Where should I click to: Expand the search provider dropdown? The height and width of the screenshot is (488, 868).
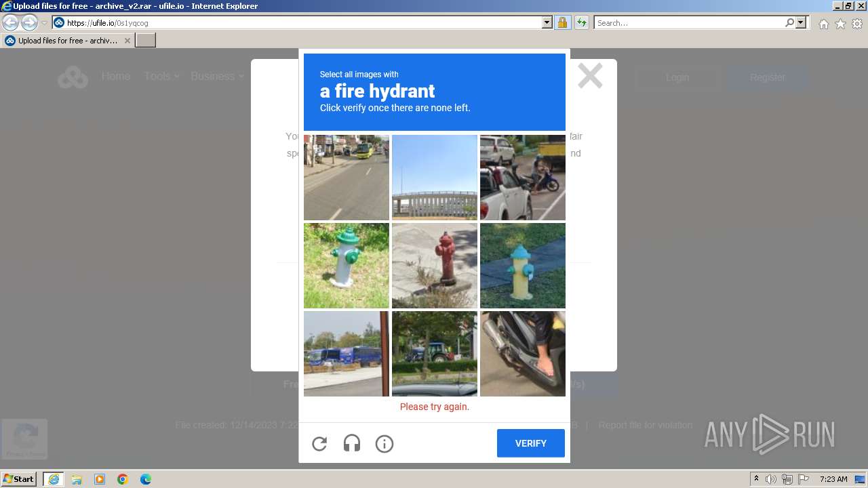(x=801, y=23)
